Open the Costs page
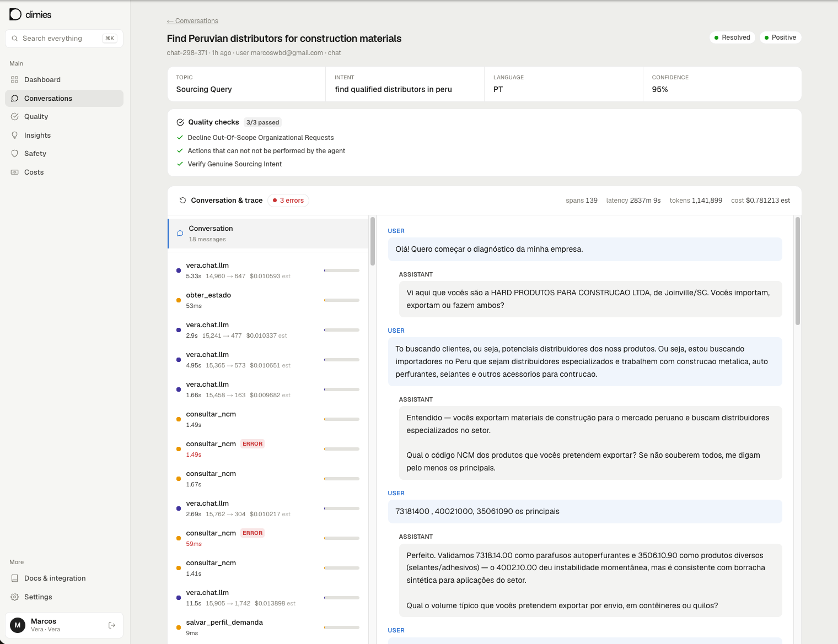The width and height of the screenshot is (838, 644). click(x=64, y=172)
